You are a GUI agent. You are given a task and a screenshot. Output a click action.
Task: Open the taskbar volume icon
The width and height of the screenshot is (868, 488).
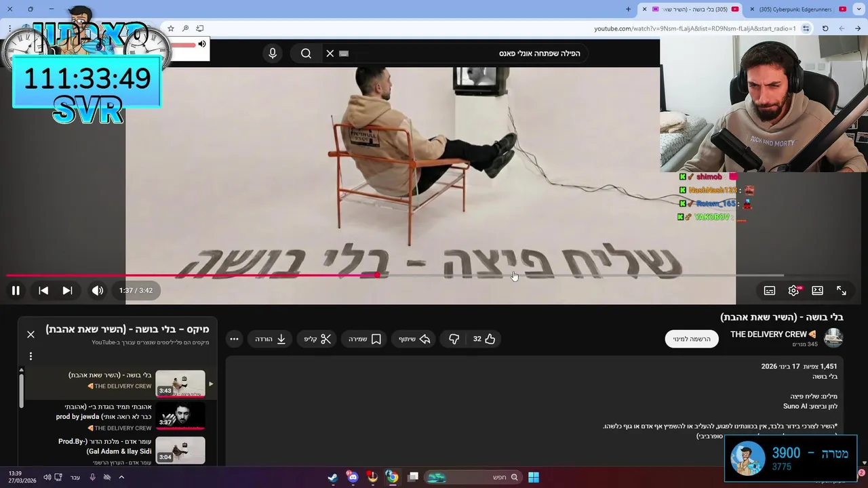click(47, 477)
